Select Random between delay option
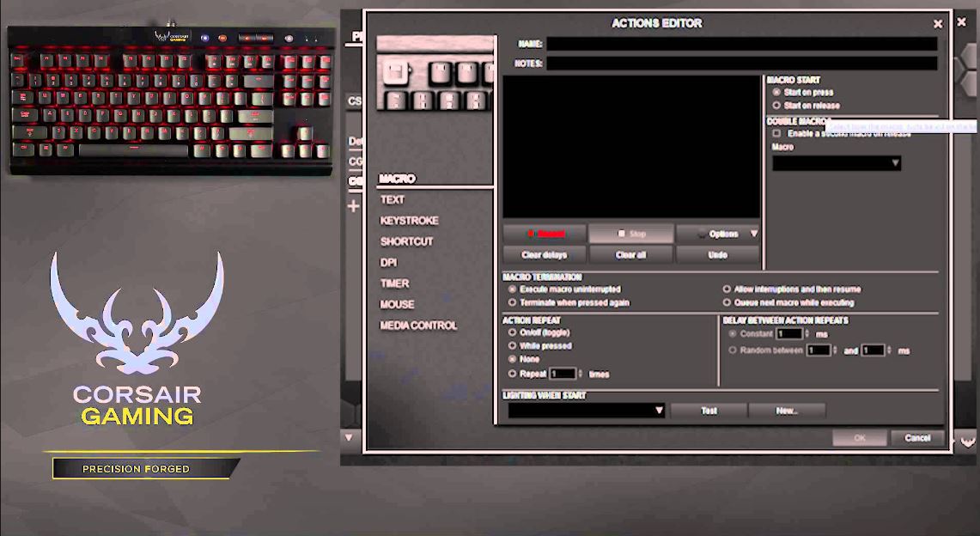The height and width of the screenshot is (536, 980). pyautogui.click(x=733, y=350)
